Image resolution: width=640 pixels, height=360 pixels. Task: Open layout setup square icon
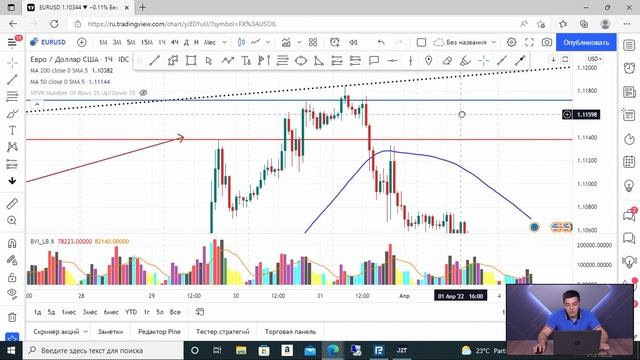coord(421,42)
